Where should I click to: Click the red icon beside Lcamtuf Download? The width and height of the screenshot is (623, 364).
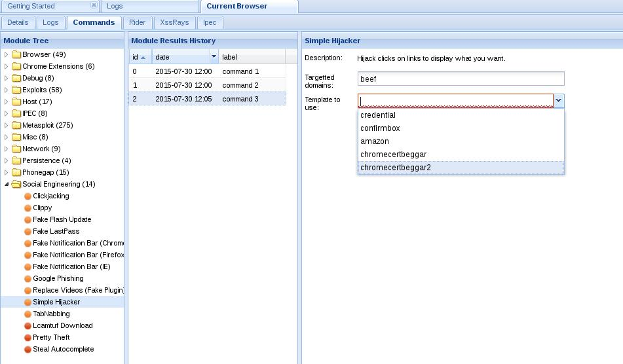point(28,326)
